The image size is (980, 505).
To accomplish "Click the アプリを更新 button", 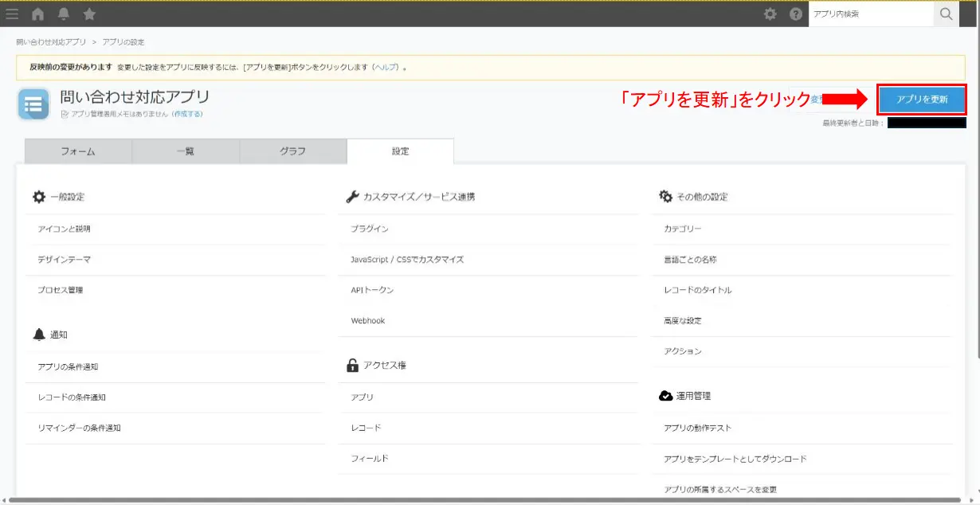I will pos(921,100).
